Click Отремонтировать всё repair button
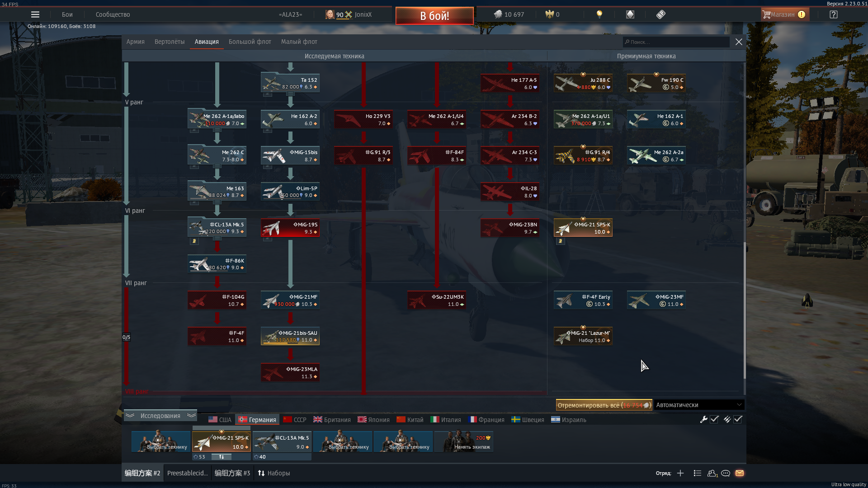 coord(604,405)
